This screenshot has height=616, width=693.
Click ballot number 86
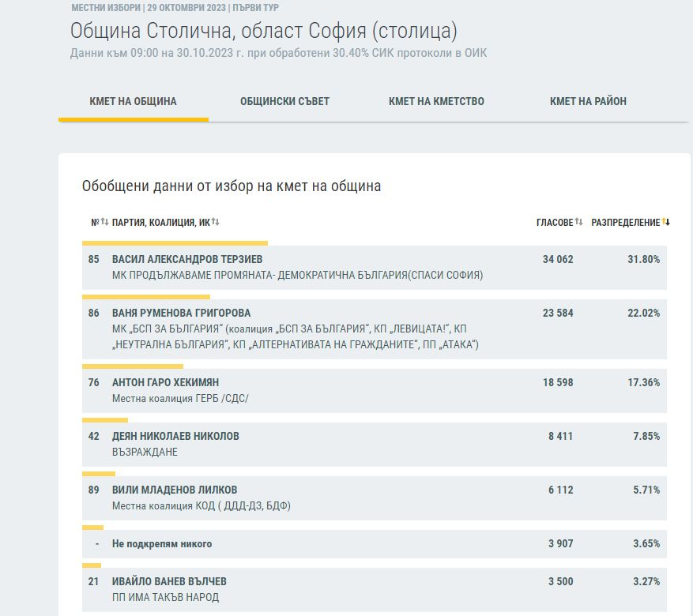coord(94,313)
